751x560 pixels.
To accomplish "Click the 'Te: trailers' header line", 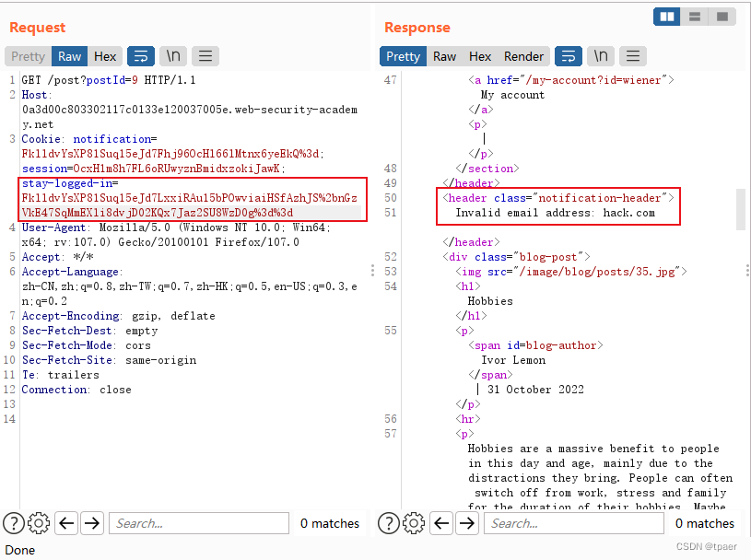I will pyautogui.click(x=61, y=375).
